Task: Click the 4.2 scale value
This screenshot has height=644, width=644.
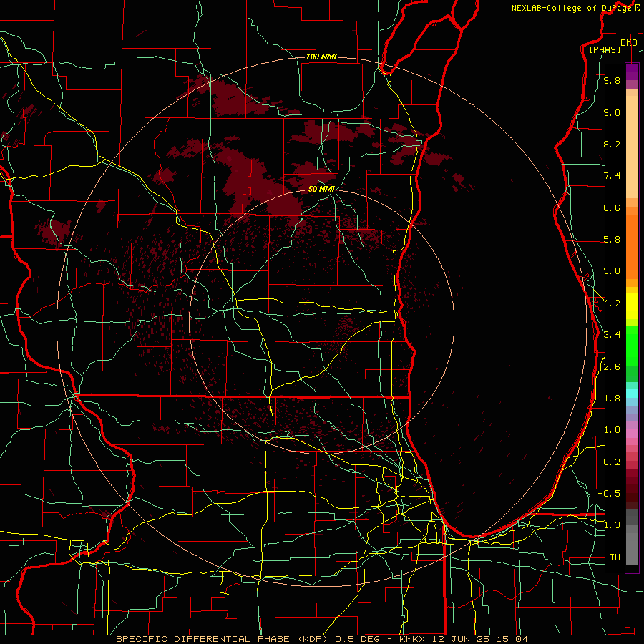Action: click(x=612, y=303)
